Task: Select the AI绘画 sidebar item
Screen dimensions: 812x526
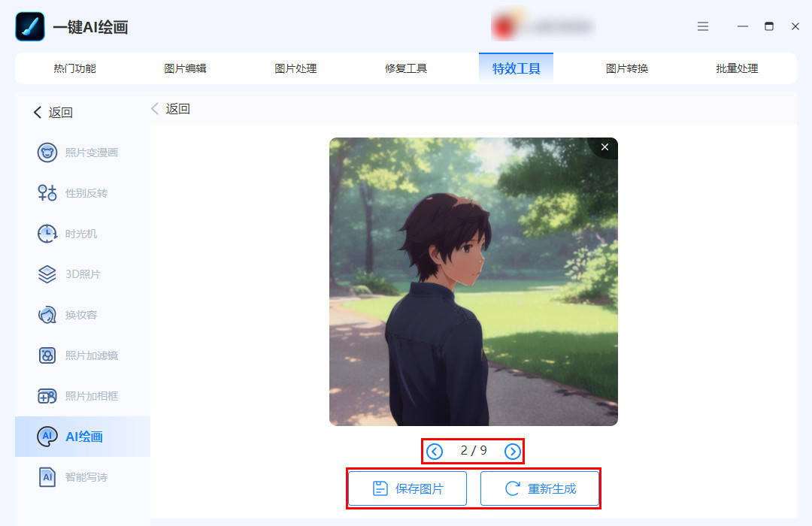Action: 83,437
